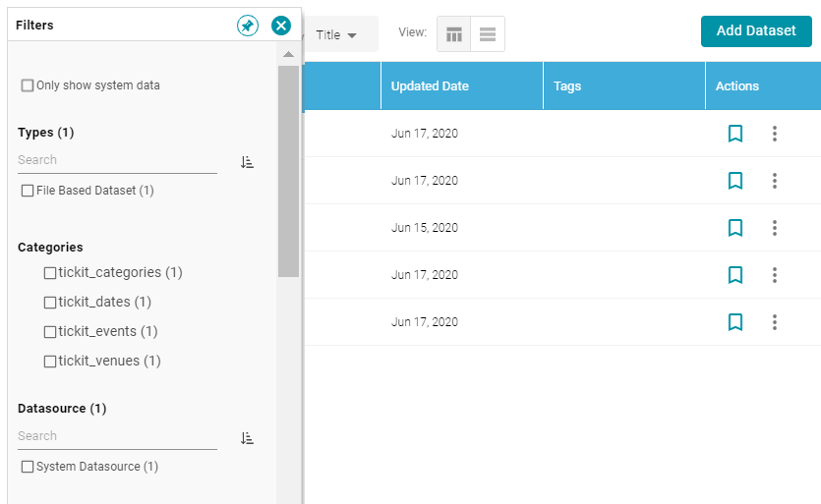Bookmark the Jun 15, 2020 dataset
The width and height of the screenshot is (821, 504).
tap(735, 228)
